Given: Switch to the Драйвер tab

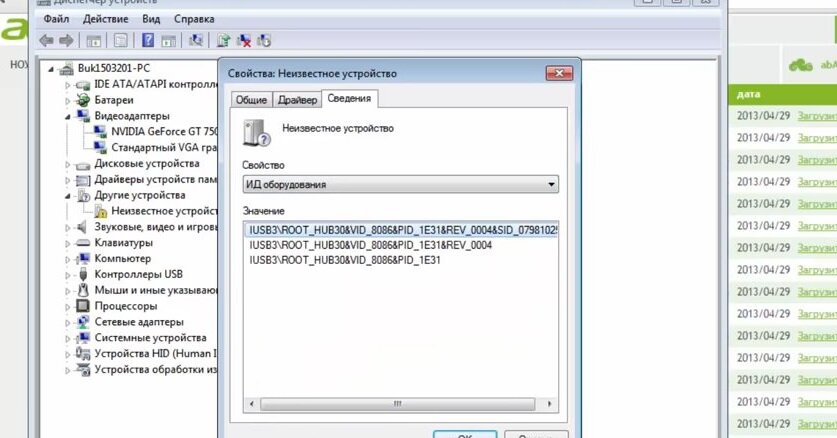Looking at the screenshot, I should click(297, 100).
